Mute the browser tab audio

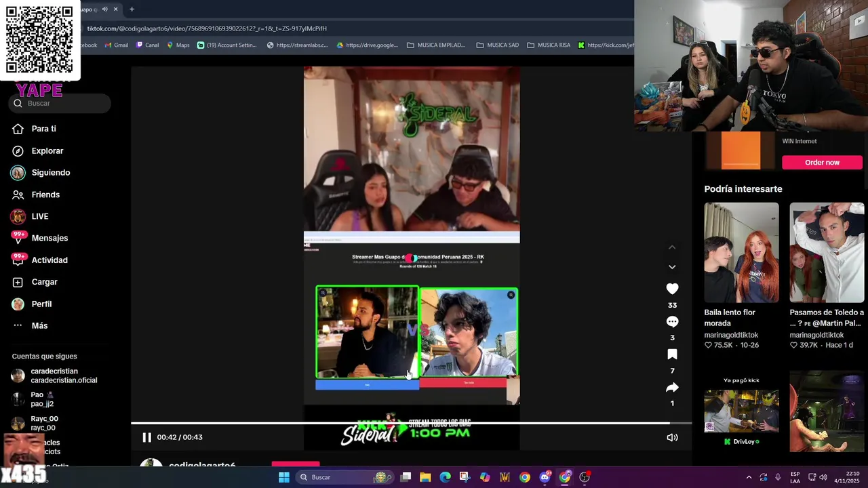coord(104,9)
